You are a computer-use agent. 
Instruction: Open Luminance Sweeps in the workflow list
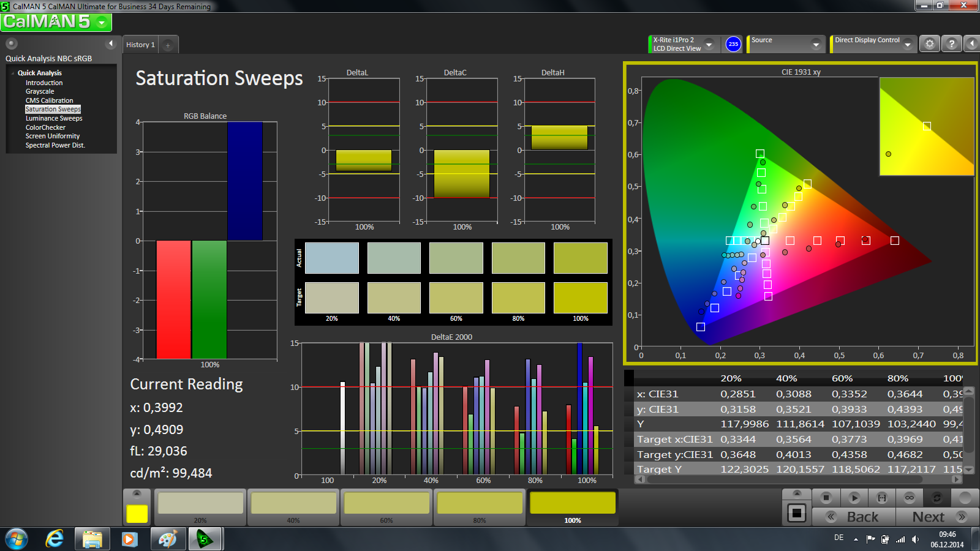click(54, 118)
